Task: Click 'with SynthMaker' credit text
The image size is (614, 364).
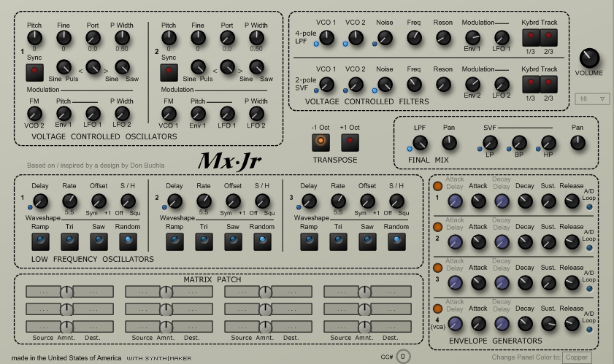Action: [159, 358]
